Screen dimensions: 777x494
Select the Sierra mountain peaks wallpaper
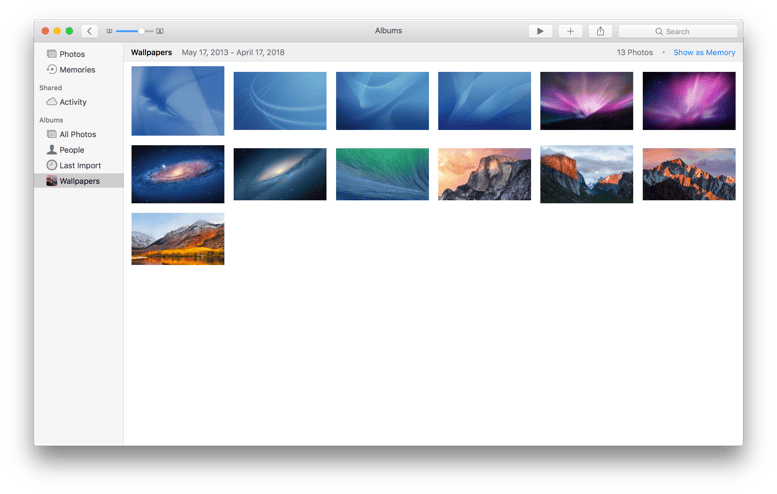click(x=689, y=174)
